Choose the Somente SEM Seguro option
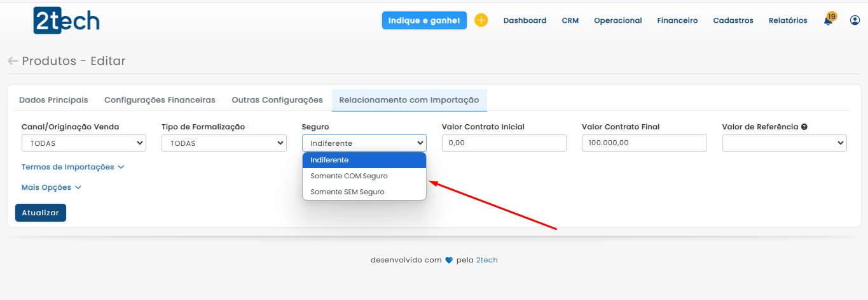The width and height of the screenshot is (868, 300). [347, 192]
